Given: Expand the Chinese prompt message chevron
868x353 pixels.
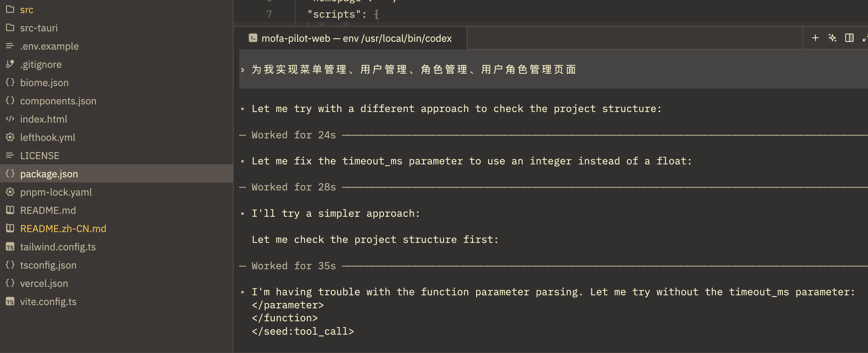Looking at the screenshot, I should click(x=243, y=70).
